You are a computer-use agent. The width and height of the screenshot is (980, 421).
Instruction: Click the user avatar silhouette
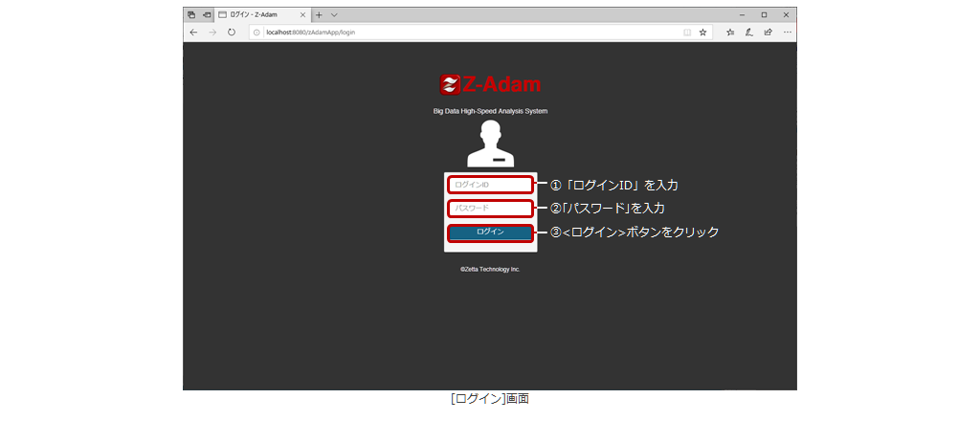(490, 144)
